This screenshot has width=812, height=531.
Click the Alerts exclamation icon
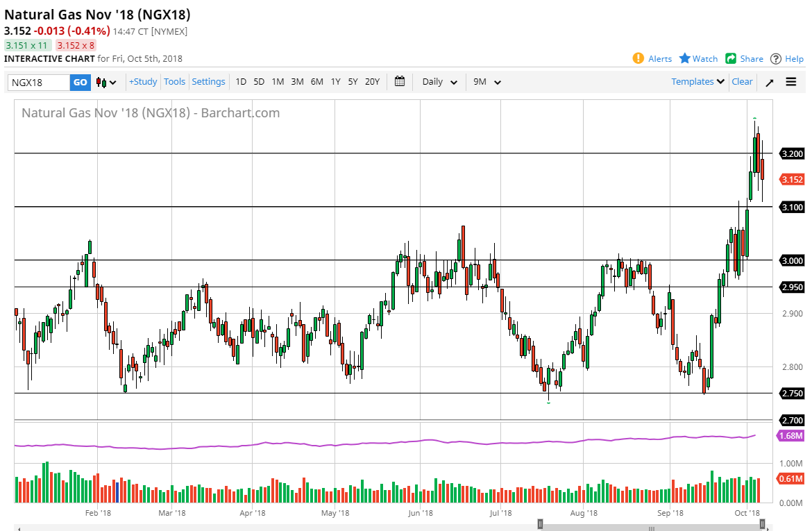point(638,58)
